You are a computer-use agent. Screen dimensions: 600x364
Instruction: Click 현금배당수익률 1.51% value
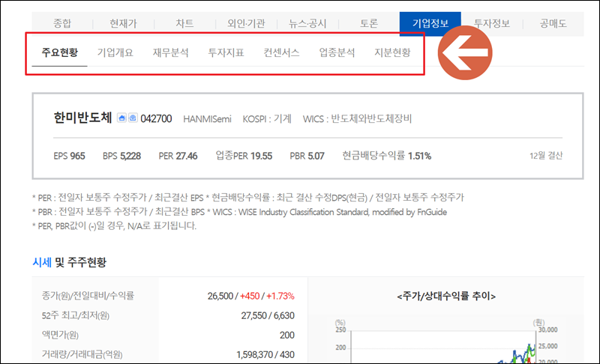coord(386,156)
